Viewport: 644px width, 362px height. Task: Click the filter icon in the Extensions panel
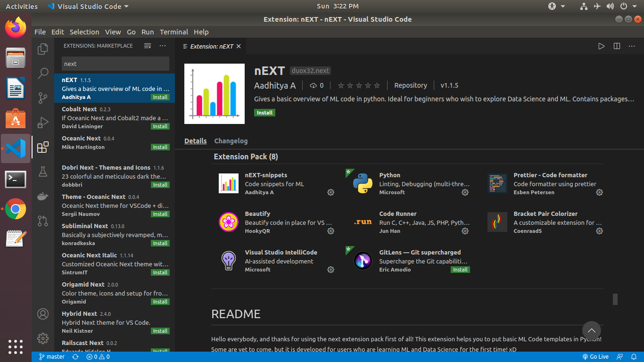point(147,46)
